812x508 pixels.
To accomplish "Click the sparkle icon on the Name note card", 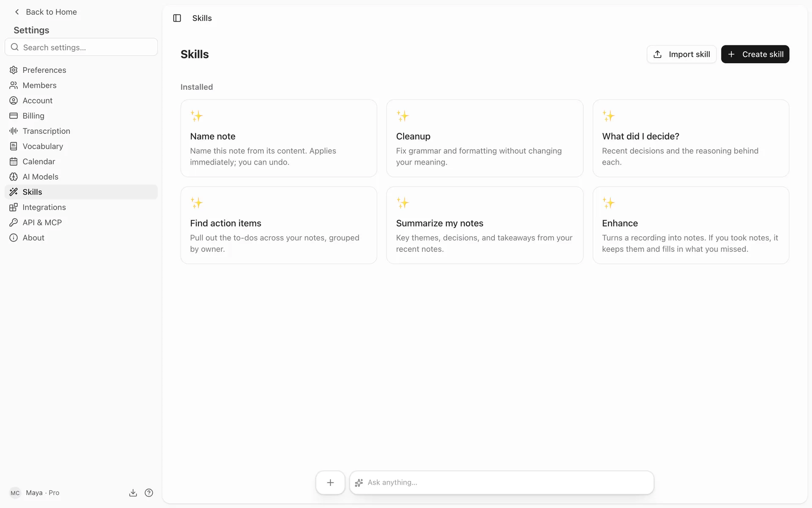I will (x=197, y=116).
